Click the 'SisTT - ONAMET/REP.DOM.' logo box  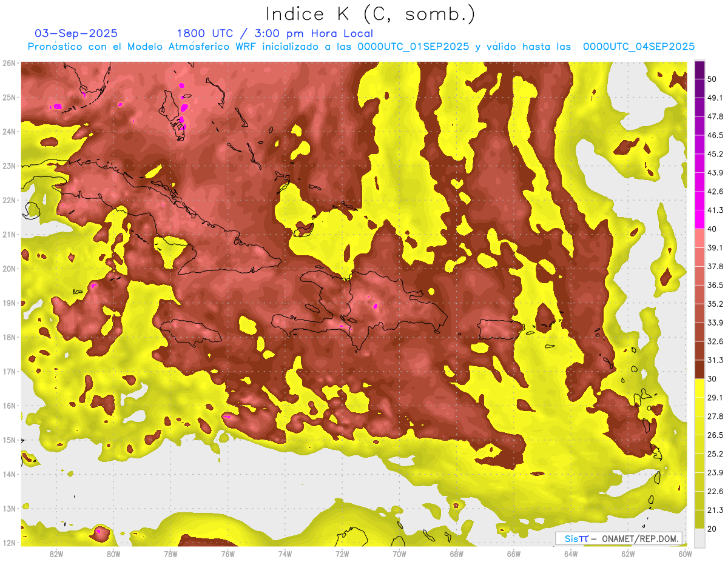(618, 538)
